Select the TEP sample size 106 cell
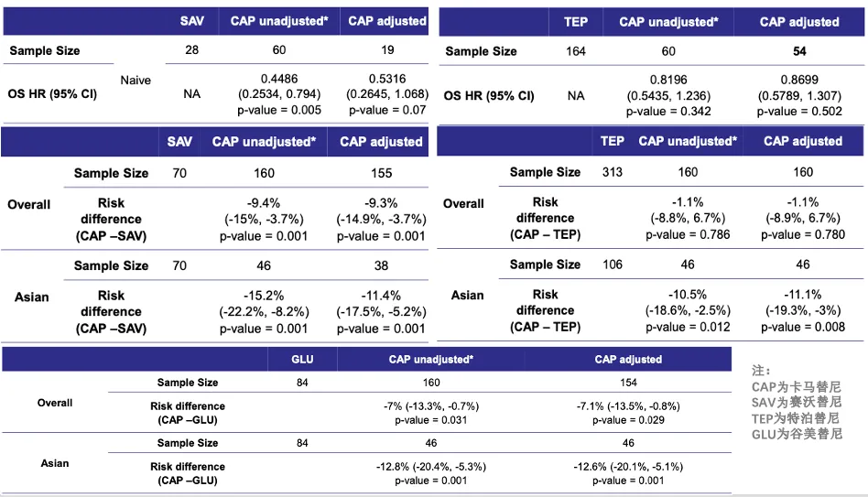 (x=612, y=265)
